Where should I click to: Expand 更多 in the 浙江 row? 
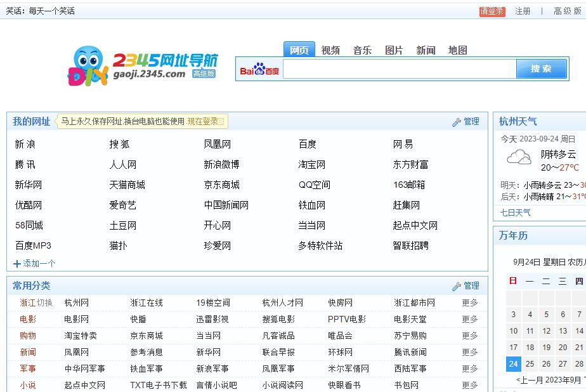[470, 303]
